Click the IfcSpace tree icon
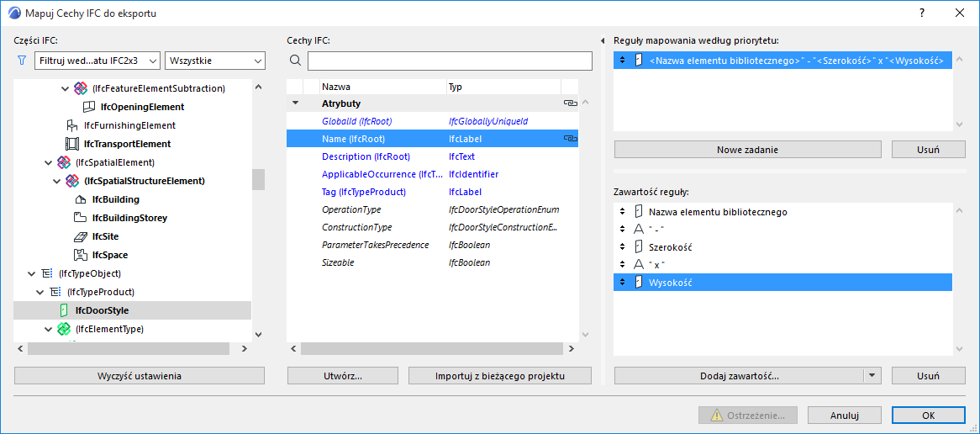 pos(80,255)
